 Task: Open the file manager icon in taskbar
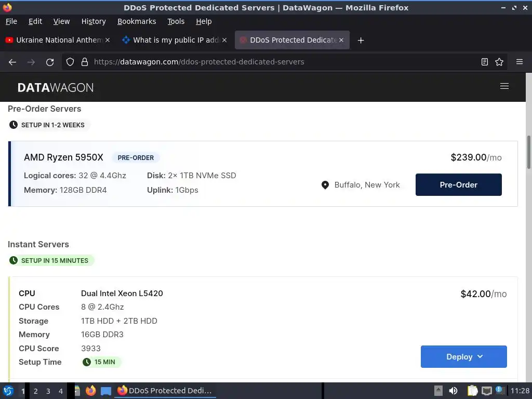click(77, 391)
